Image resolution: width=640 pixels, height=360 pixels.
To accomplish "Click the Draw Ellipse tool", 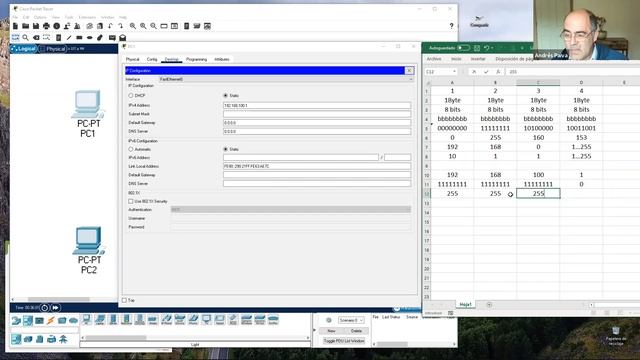I will pyautogui.click(x=89, y=38).
